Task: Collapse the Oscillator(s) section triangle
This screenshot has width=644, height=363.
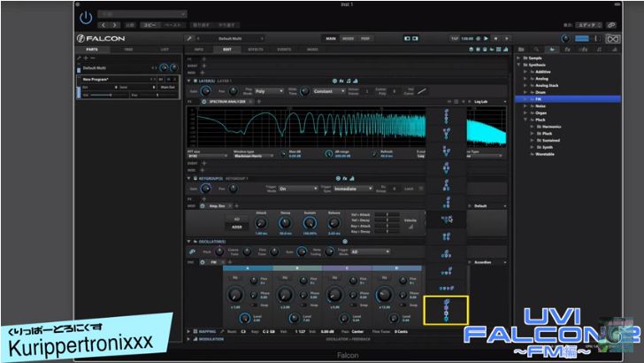Action: (x=189, y=242)
